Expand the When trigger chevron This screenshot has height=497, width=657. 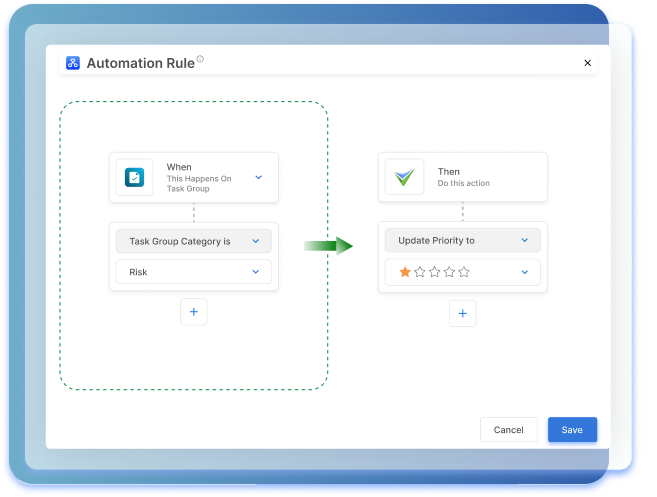tap(258, 178)
